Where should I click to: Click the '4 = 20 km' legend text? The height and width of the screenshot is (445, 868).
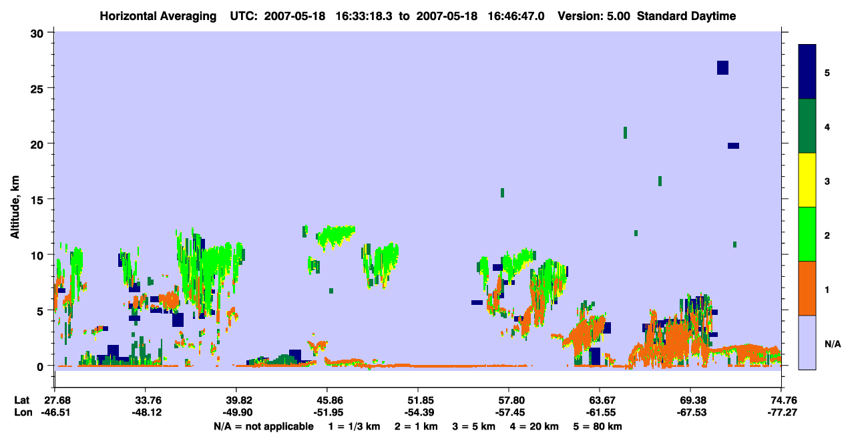click(536, 426)
